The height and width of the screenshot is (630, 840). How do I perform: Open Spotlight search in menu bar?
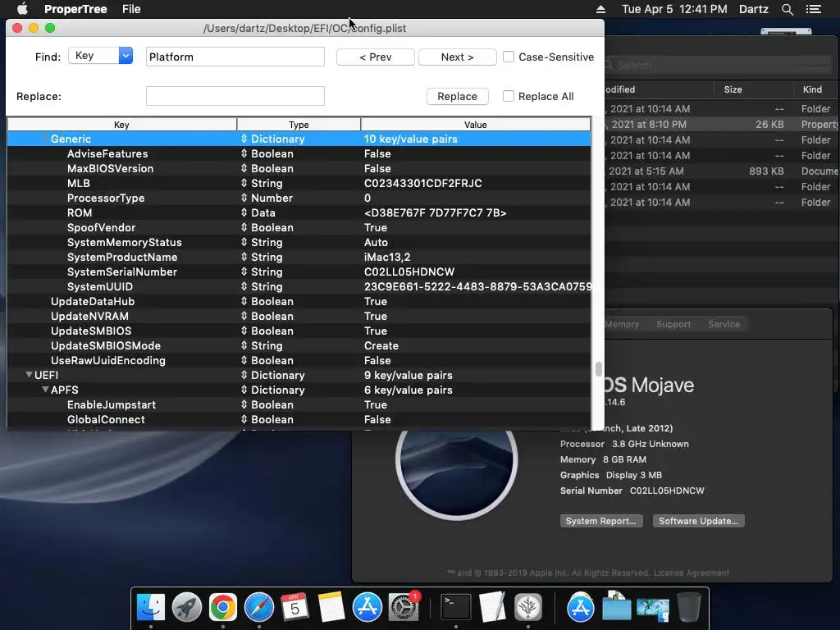click(787, 9)
